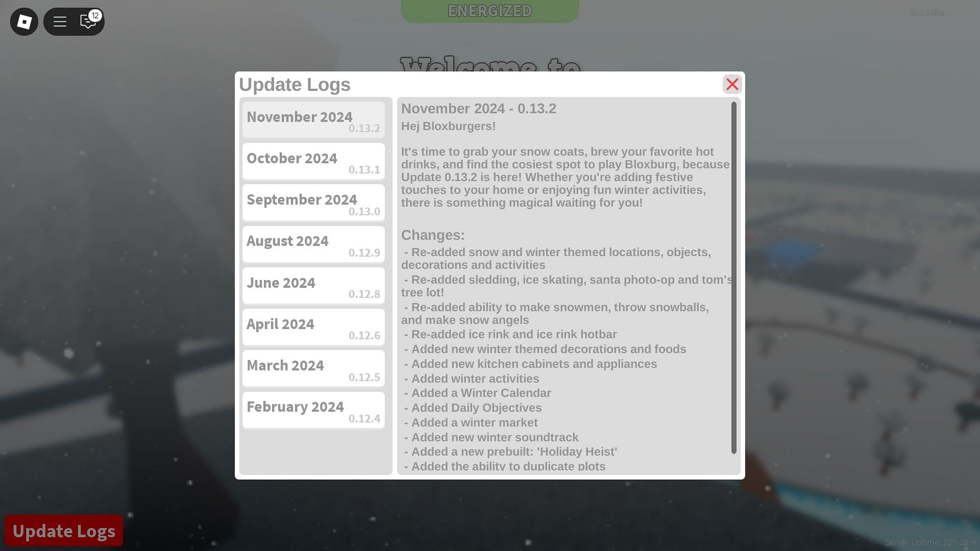Open the chat icon with 12 badge
980x551 pixels.
pos(88,21)
